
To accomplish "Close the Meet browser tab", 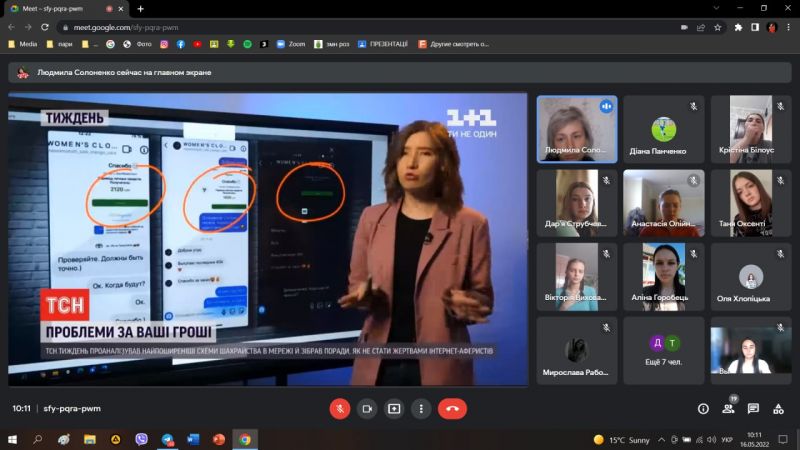I will (x=121, y=9).
